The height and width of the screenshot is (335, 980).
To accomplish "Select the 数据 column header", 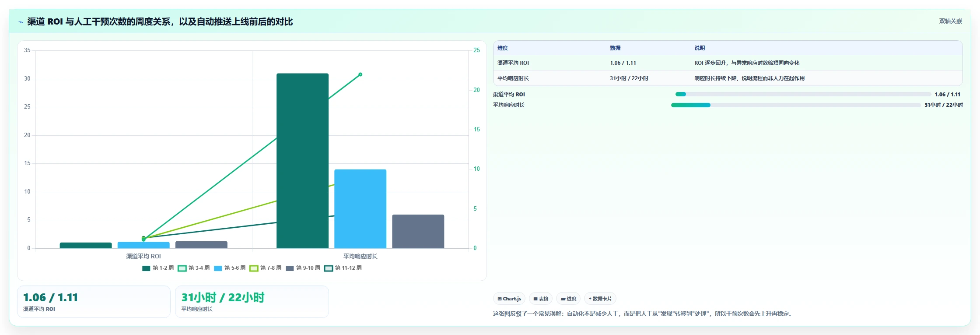I will coord(615,48).
